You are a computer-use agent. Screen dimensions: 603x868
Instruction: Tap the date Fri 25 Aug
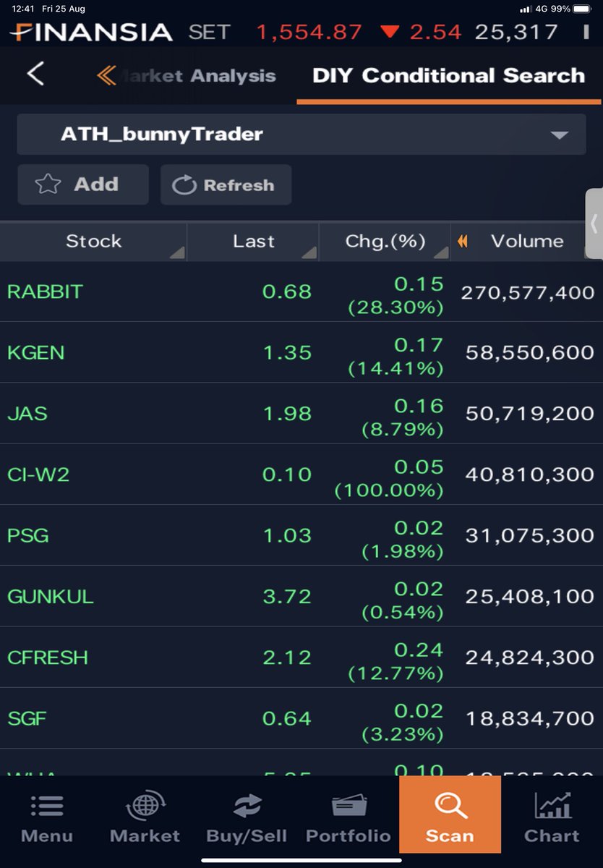[x=64, y=9]
